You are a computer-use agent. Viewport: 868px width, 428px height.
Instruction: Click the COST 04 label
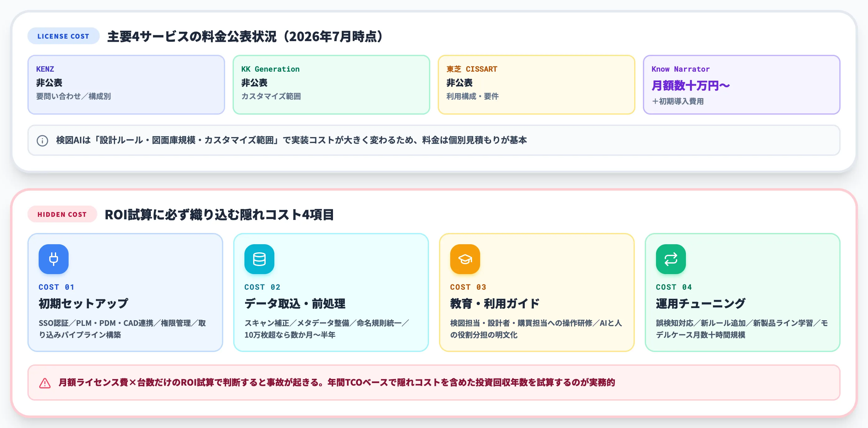pyautogui.click(x=673, y=287)
